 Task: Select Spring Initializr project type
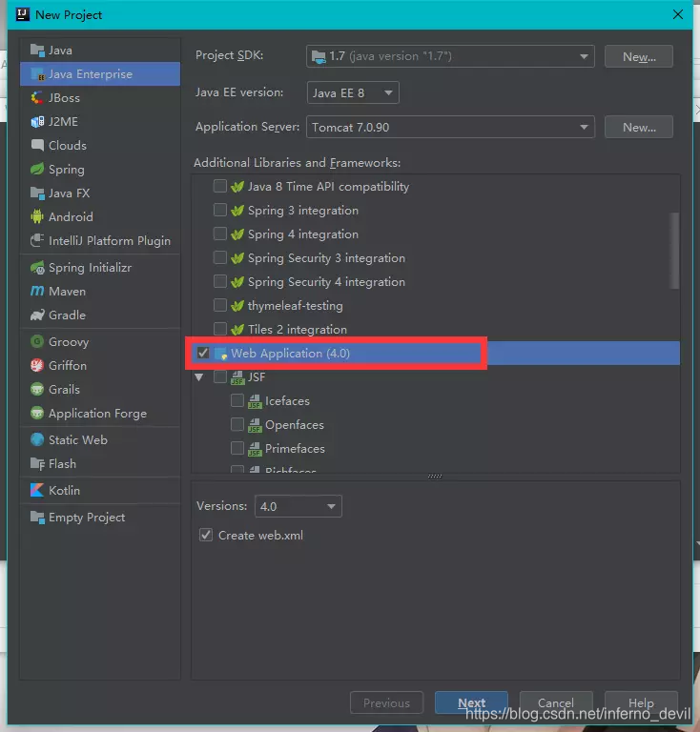pyautogui.click(x=100, y=268)
